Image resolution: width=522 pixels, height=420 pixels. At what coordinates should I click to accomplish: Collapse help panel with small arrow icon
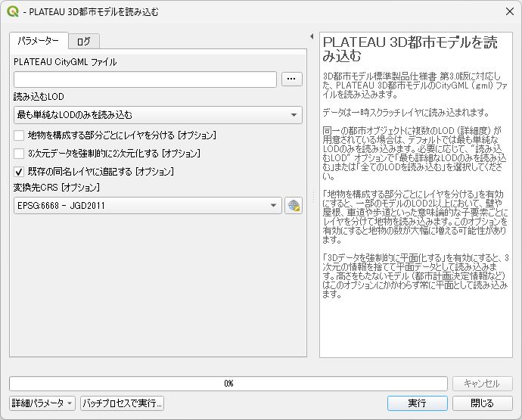coord(312,36)
